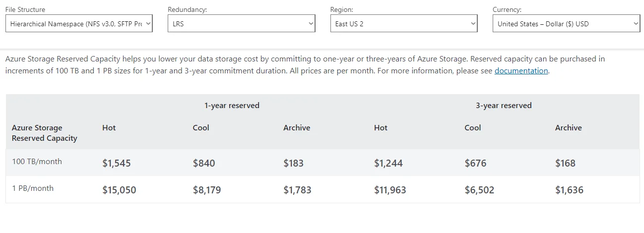This screenshot has width=644, height=233.
Task: Open the Redundancy dropdown showing LRS
Action: (242, 24)
